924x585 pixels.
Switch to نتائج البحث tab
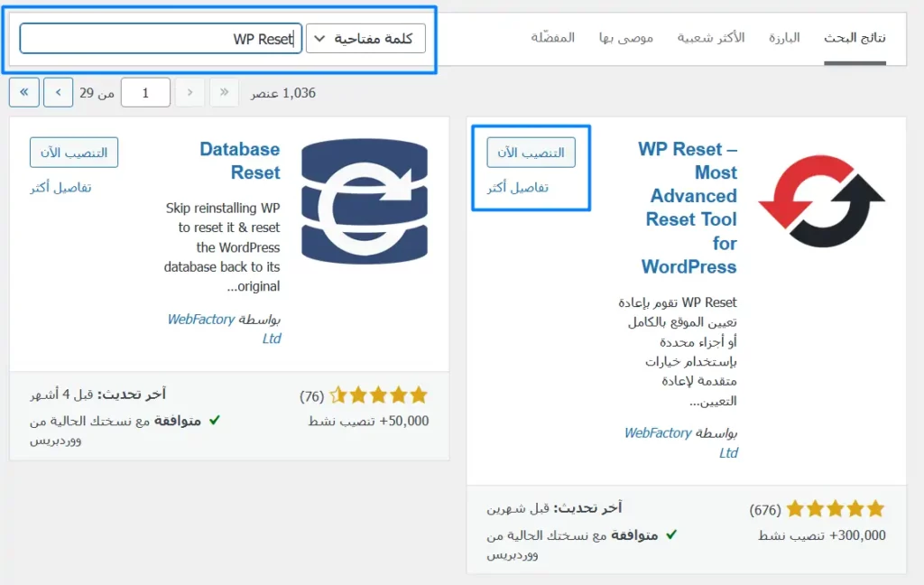point(855,38)
